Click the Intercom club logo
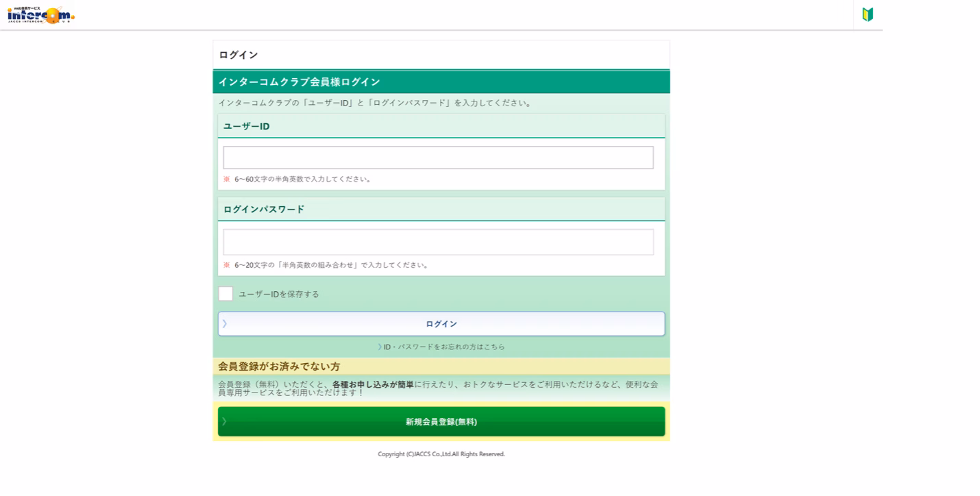The height and width of the screenshot is (496, 980). tap(41, 15)
